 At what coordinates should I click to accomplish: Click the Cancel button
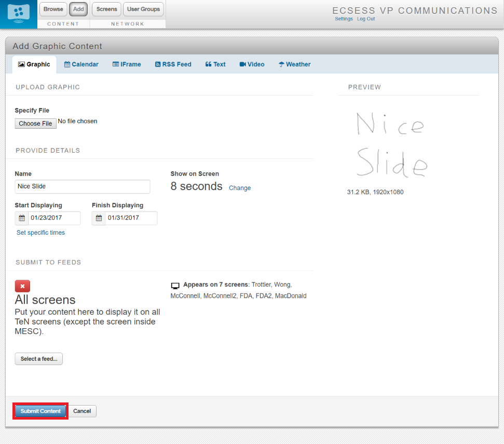click(x=82, y=411)
